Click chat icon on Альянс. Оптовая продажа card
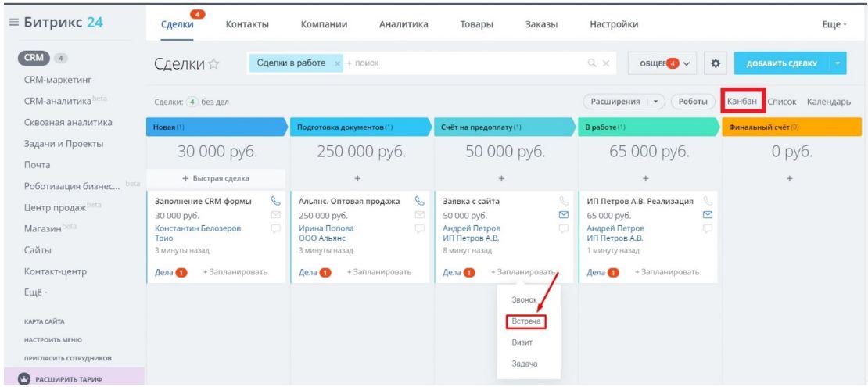 (x=420, y=228)
